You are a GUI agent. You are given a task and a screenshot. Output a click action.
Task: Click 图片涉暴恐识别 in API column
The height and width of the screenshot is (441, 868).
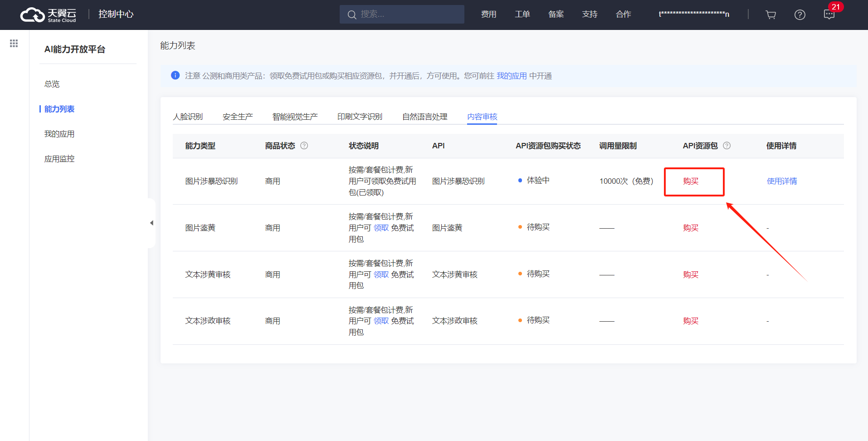click(458, 181)
